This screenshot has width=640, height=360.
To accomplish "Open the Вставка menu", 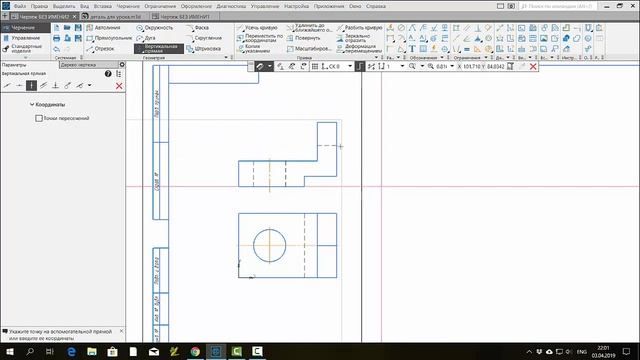I will click(102, 6).
